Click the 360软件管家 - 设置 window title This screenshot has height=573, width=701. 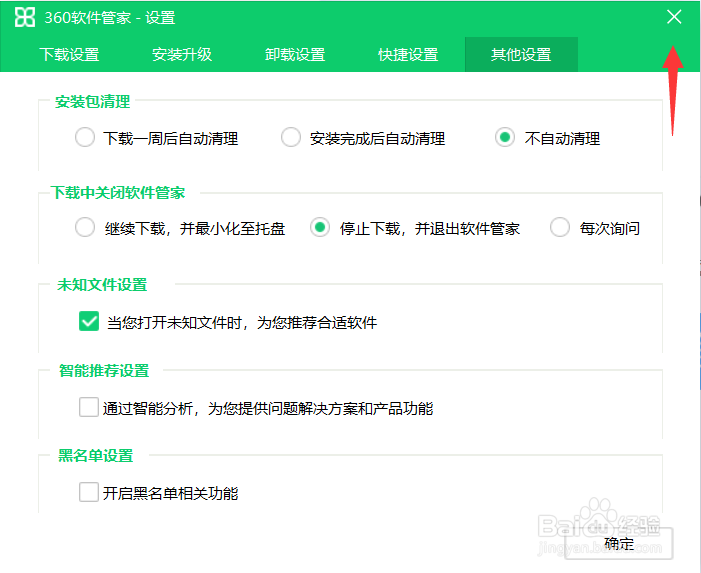pyautogui.click(x=110, y=17)
